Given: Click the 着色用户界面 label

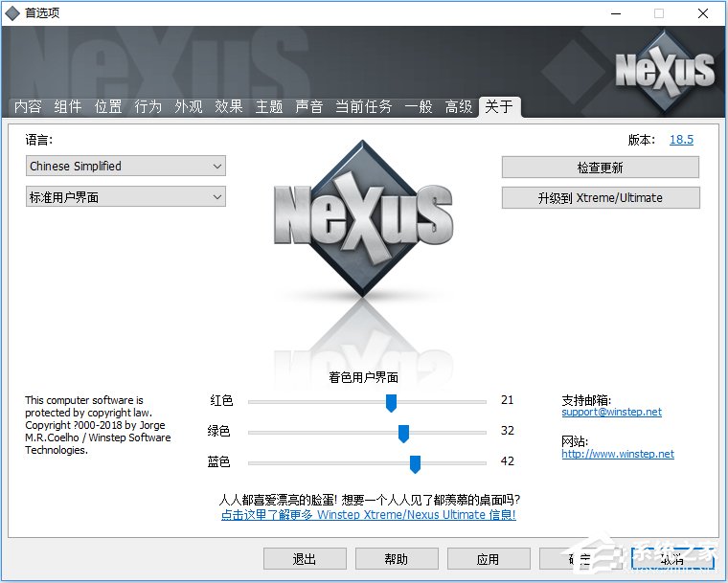Looking at the screenshot, I should [x=364, y=377].
